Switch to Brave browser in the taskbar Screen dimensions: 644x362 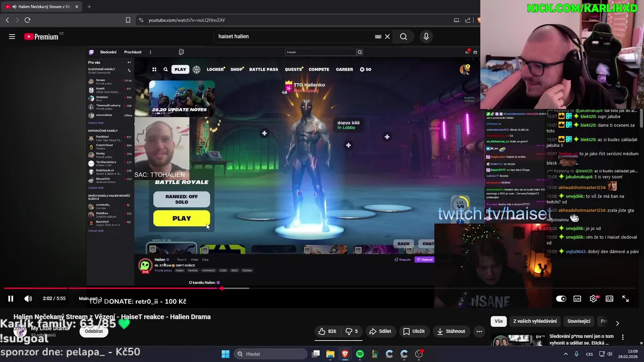[345, 354]
